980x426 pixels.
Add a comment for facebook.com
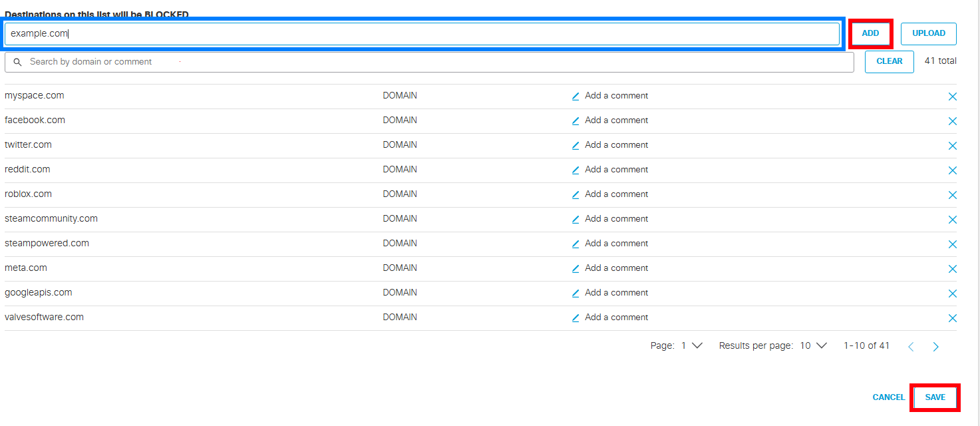click(616, 120)
